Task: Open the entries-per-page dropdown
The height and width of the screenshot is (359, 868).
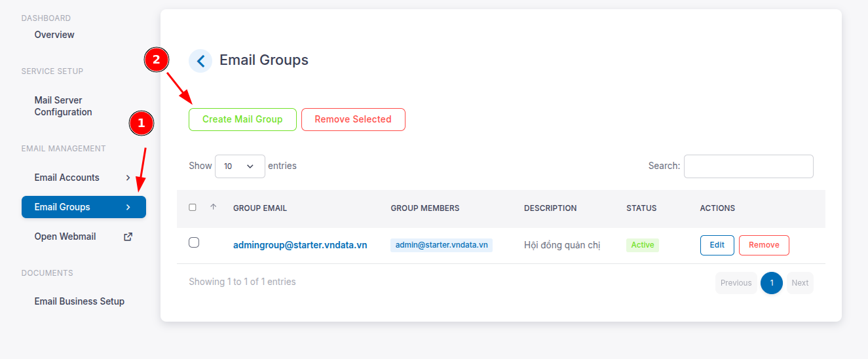Action: tap(240, 166)
